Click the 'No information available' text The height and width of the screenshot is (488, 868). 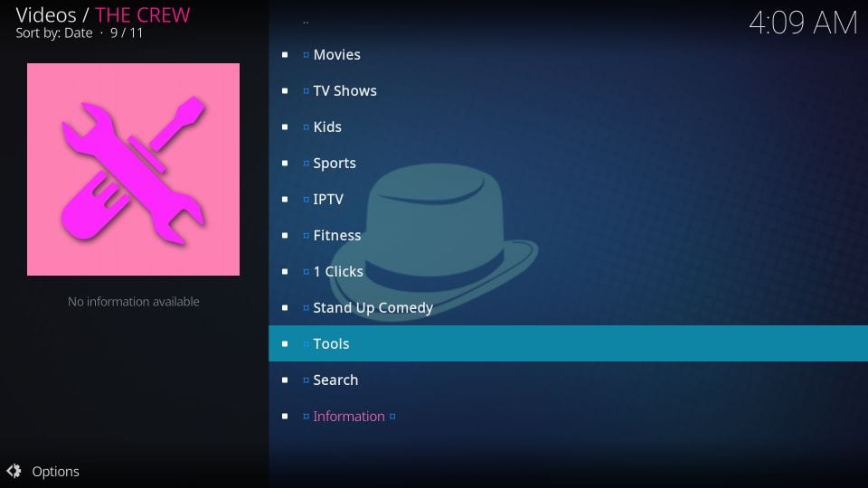[x=134, y=302]
